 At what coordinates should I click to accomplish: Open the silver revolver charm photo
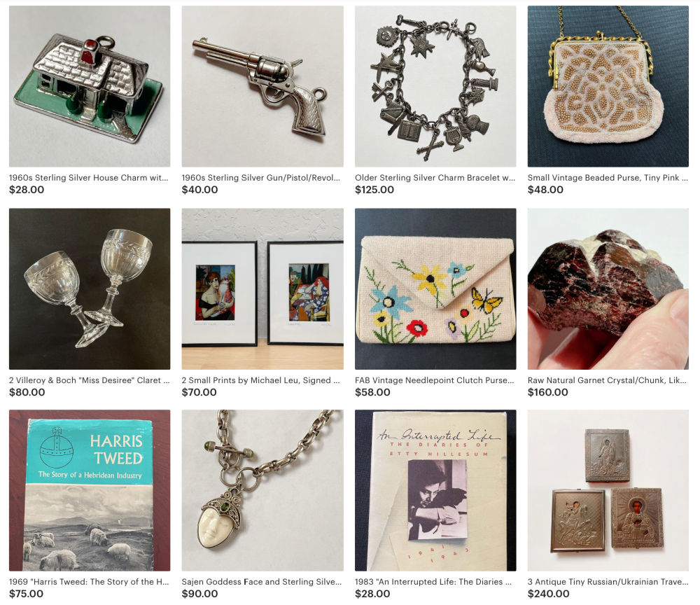click(x=262, y=86)
